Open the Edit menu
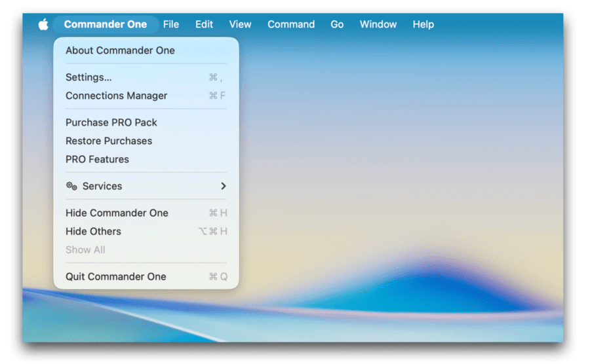Screen dimensions: 590x364 coord(204,24)
